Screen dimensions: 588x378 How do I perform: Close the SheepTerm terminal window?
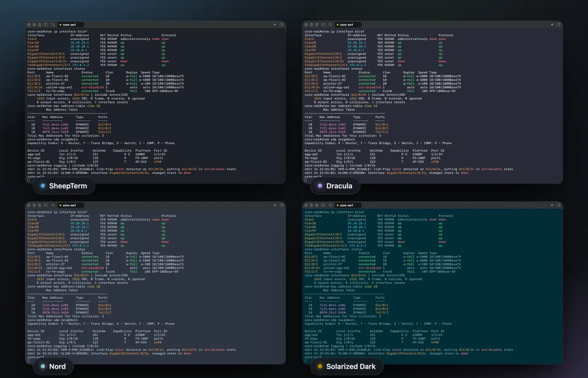click(29, 25)
